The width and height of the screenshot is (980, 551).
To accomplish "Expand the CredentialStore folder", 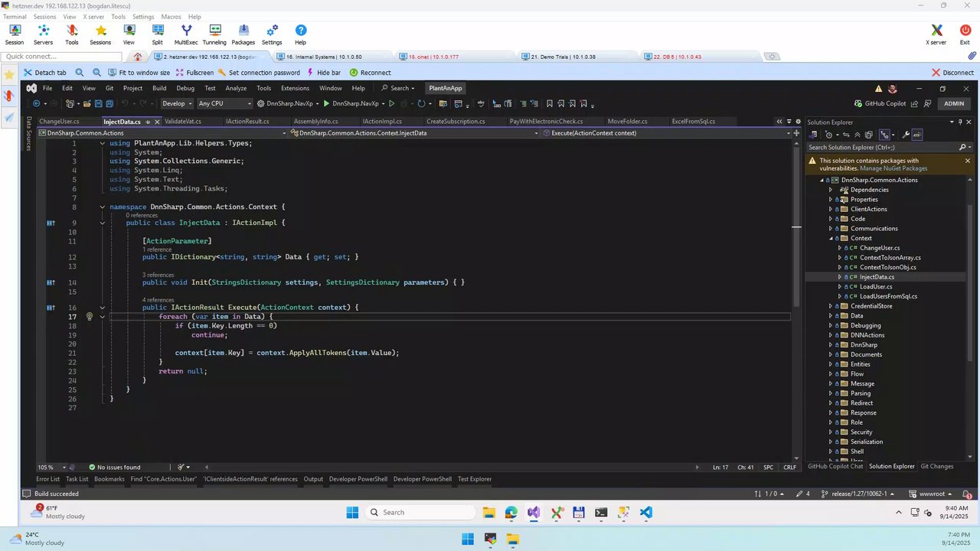I will pyautogui.click(x=831, y=306).
